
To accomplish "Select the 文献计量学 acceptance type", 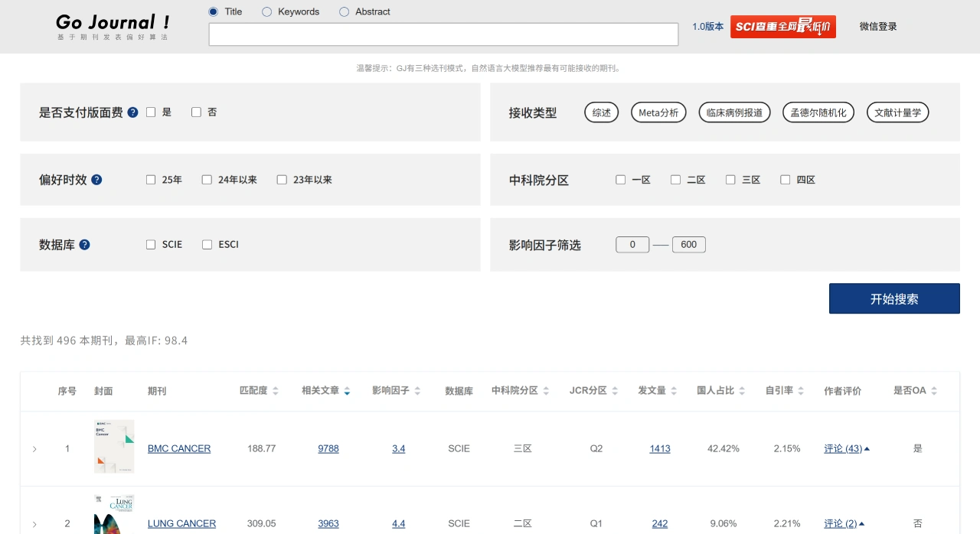I will (x=898, y=112).
